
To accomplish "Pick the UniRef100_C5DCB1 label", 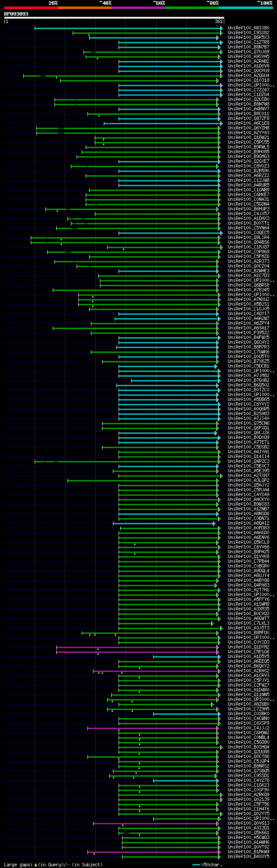I will [x=248, y=366].
